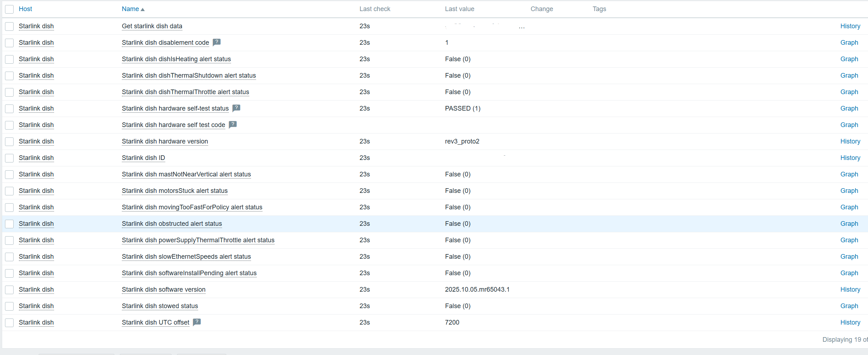Open host link in dishThermalShutdown row
The height and width of the screenshot is (355, 868).
coord(36,76)
